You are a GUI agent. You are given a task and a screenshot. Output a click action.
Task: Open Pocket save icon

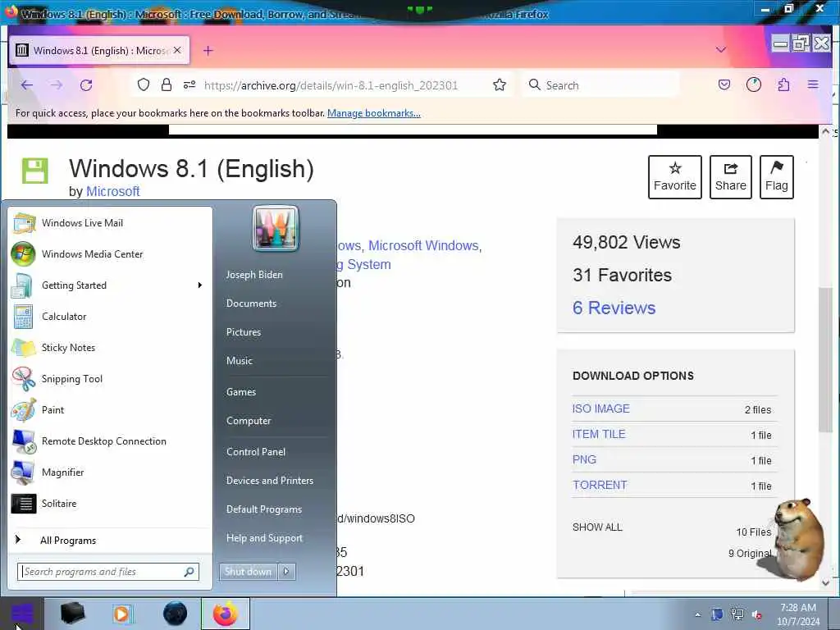click(724, 84)
